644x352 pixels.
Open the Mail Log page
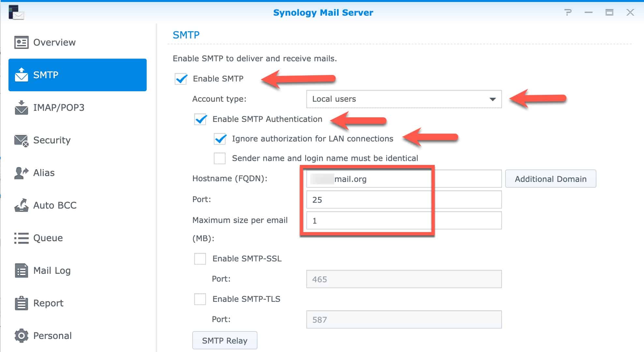click(78, 271)
